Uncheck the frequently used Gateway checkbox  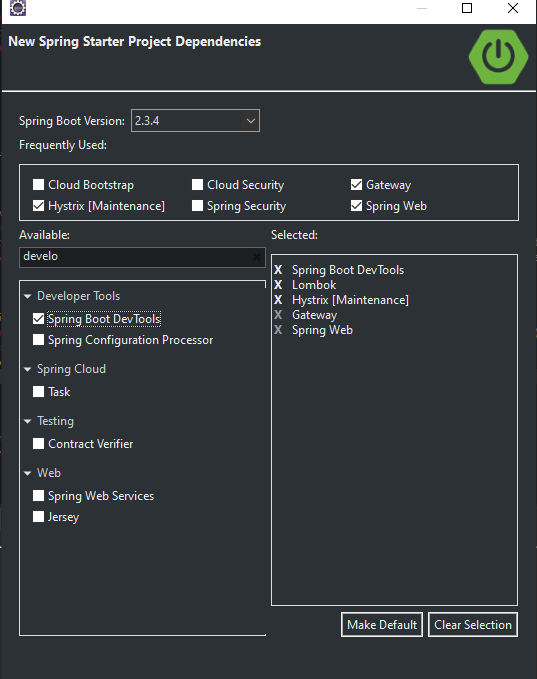(356, 185)
